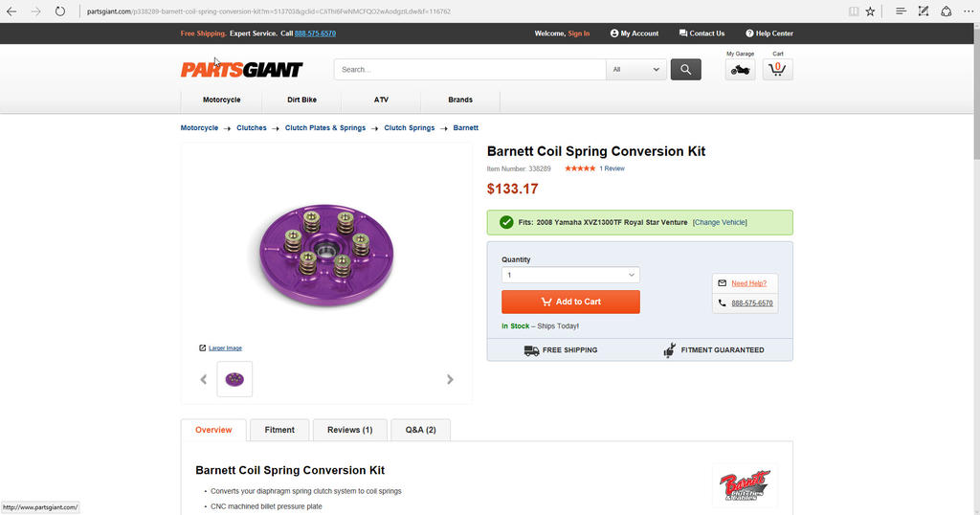
Task: Click the browser refresh icon
Action: [x=60, y=11]
